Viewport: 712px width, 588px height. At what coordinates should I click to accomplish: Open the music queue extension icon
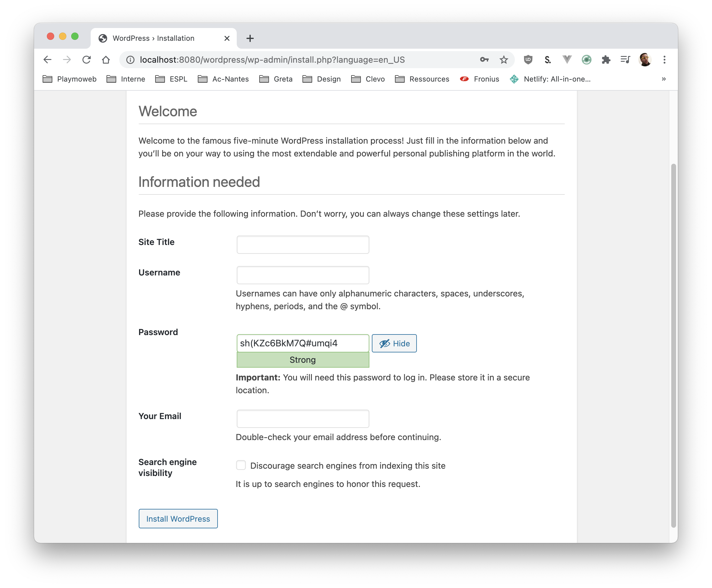pos(625,60)
